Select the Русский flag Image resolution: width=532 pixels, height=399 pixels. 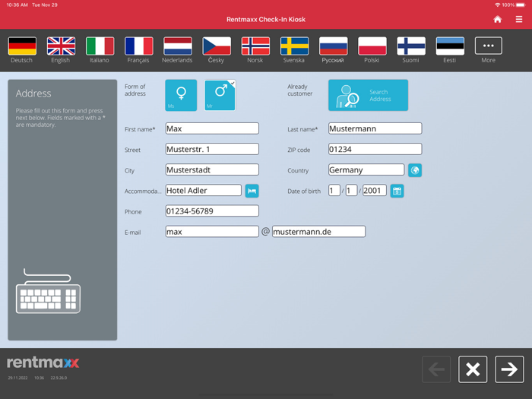333,46
